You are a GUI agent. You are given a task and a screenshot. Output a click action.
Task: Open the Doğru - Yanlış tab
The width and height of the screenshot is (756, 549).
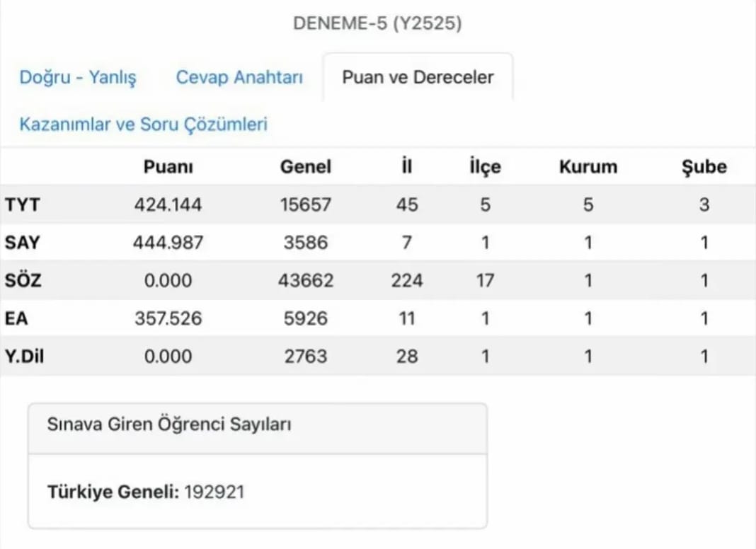(78, 77)
